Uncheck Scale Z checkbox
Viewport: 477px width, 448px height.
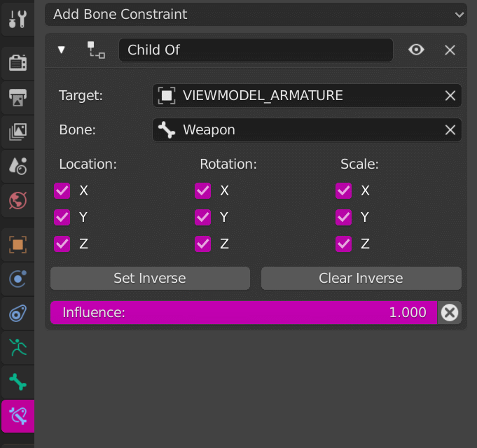point(343,244)
